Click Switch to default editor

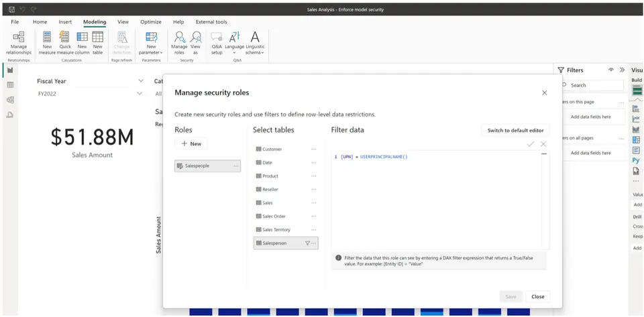click(x=515, y=131)
